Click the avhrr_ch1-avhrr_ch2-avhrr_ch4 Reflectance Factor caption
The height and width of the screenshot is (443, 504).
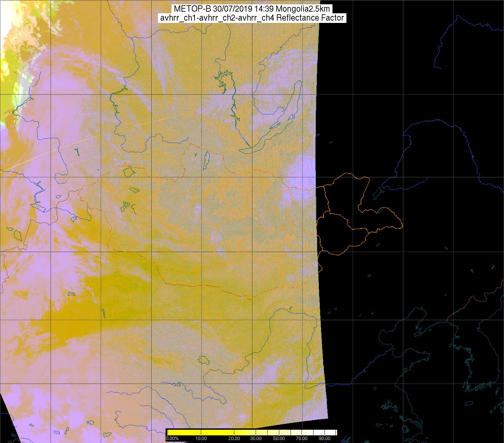coord(252,18)
